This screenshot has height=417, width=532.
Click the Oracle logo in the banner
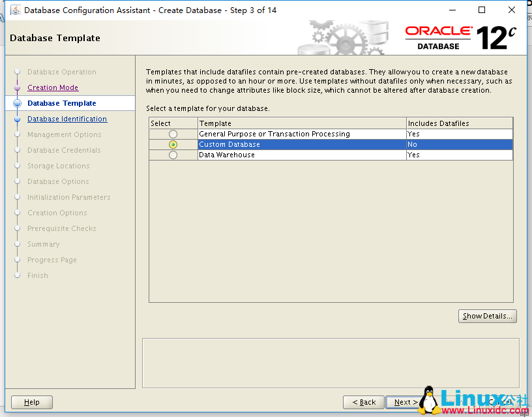click(438, 31)
